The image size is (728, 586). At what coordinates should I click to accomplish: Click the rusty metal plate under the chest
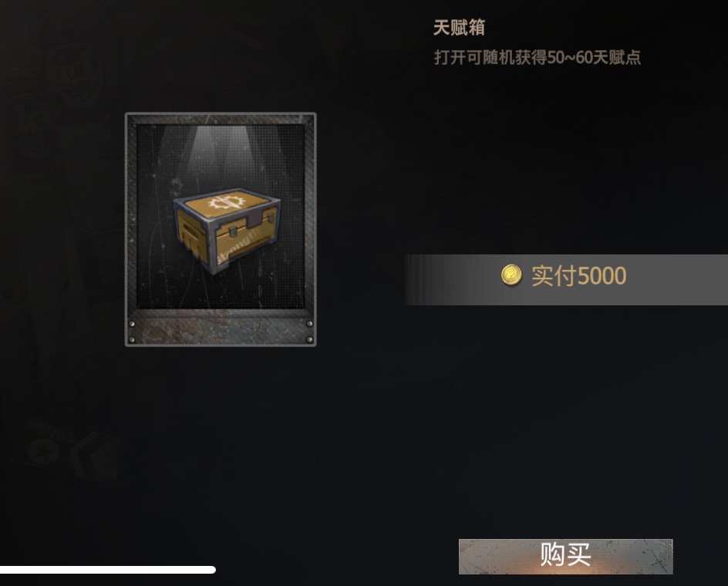(221, 332)
